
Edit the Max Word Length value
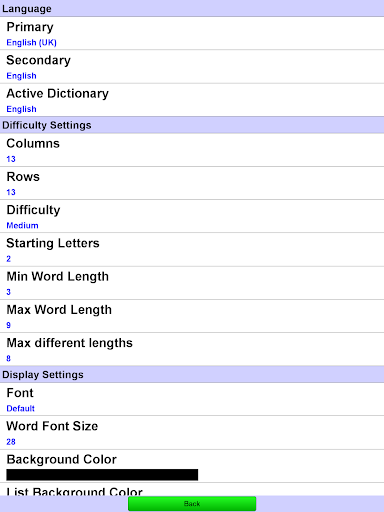192,316
